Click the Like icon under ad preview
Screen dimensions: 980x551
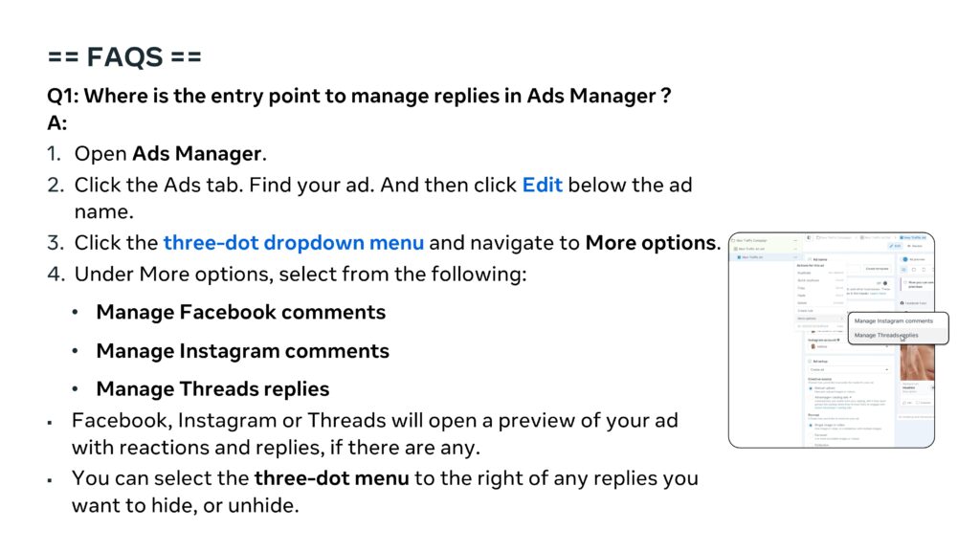tap(904, 403)
